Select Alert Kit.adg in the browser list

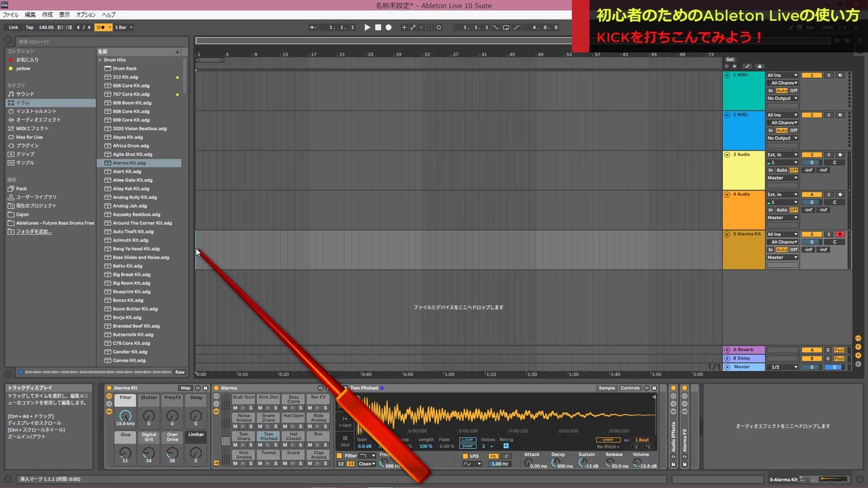(127, 171)
